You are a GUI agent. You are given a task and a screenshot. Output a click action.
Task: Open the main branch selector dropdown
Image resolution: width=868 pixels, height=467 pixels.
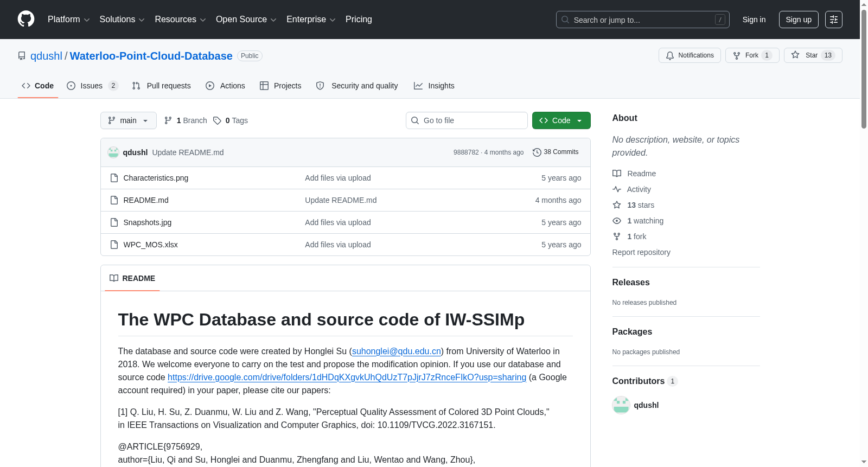(129, 120)
